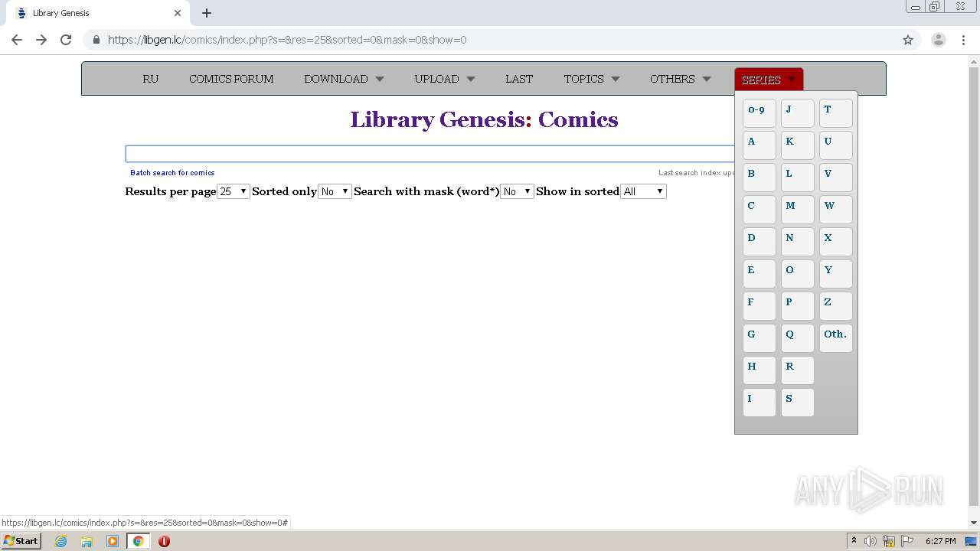Select series letter J
This screenshot has height=551, width=980.
tap(798, 113)
